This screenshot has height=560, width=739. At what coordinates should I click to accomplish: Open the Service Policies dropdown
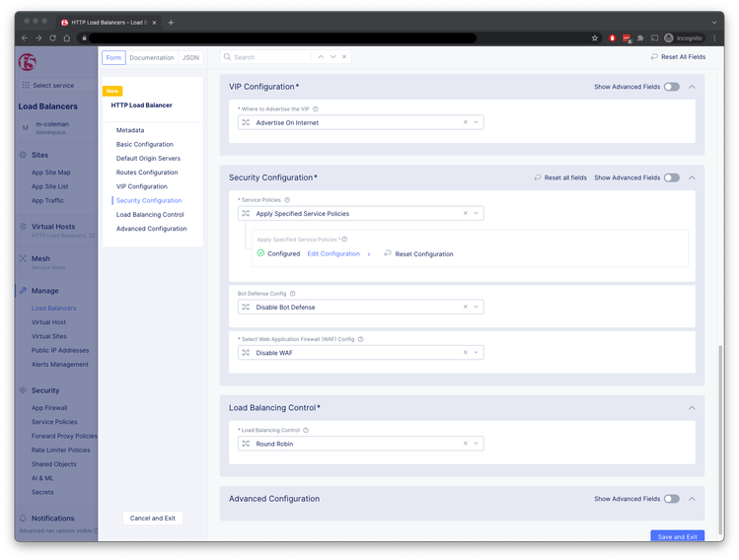click(478, 213)
